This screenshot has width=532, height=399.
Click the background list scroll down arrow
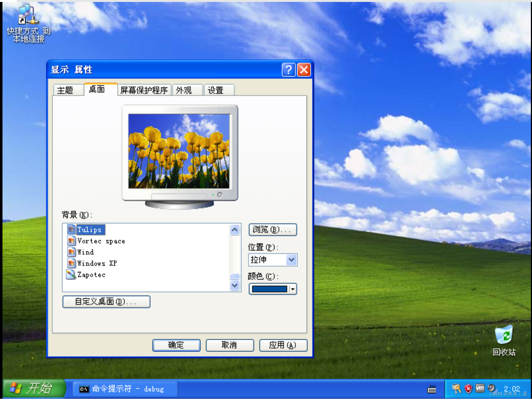coord(235,285)
